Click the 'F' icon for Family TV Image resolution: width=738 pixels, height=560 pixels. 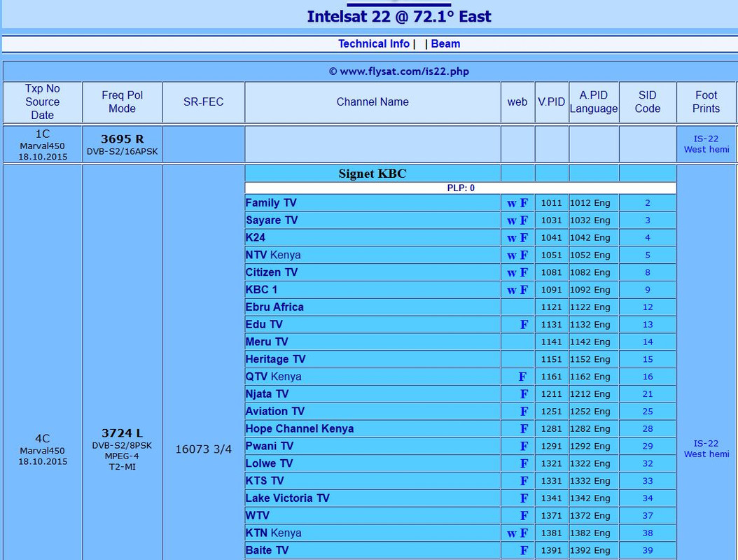(x=524, y=203)
